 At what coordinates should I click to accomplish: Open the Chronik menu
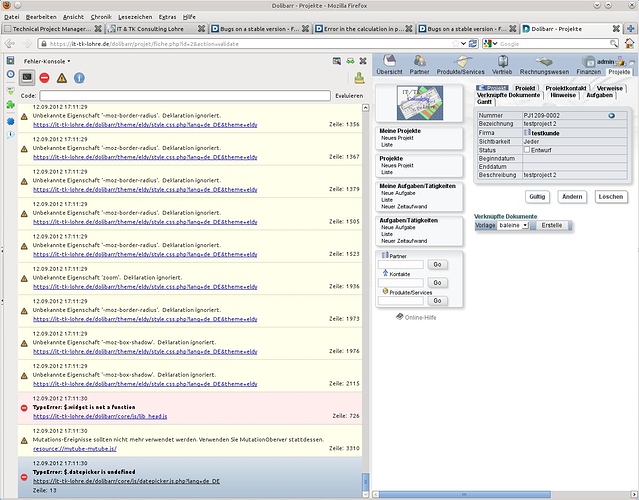[x=101, y=17]
